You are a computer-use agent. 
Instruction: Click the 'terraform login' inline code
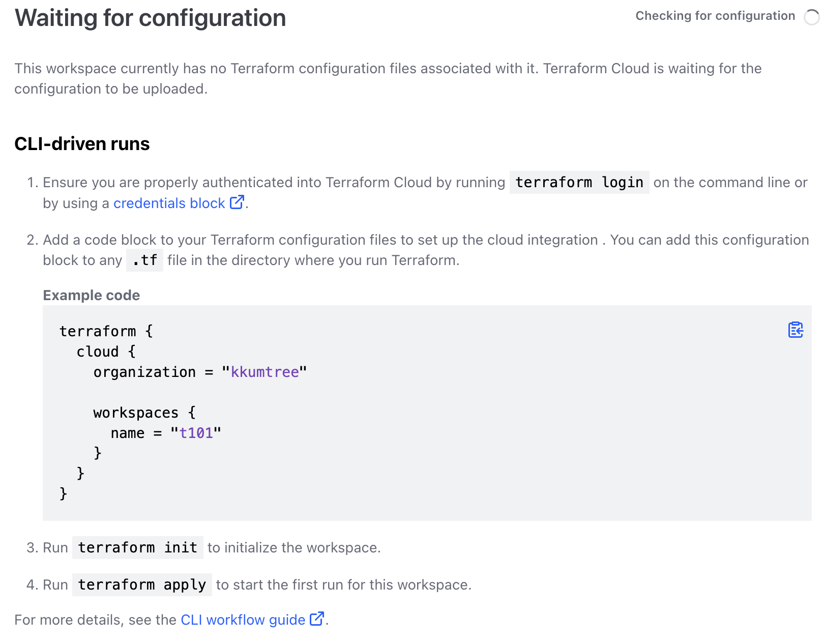click(579, 182)
